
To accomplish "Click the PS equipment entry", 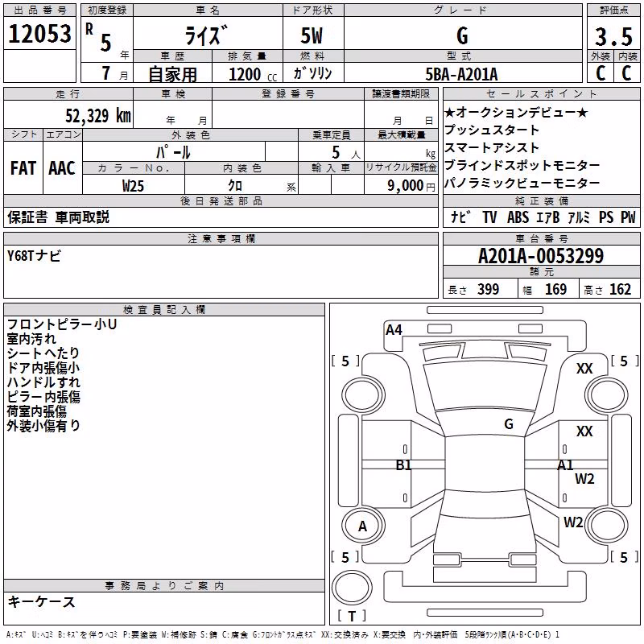I will click(606, 217).
